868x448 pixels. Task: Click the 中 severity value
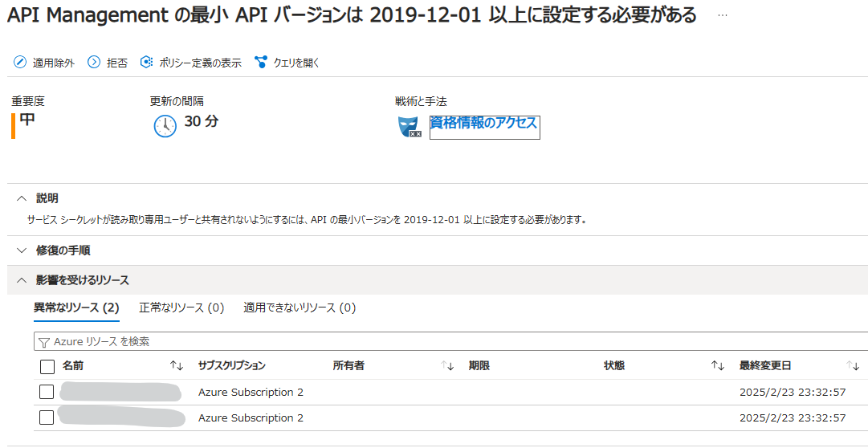click(27, 120)
